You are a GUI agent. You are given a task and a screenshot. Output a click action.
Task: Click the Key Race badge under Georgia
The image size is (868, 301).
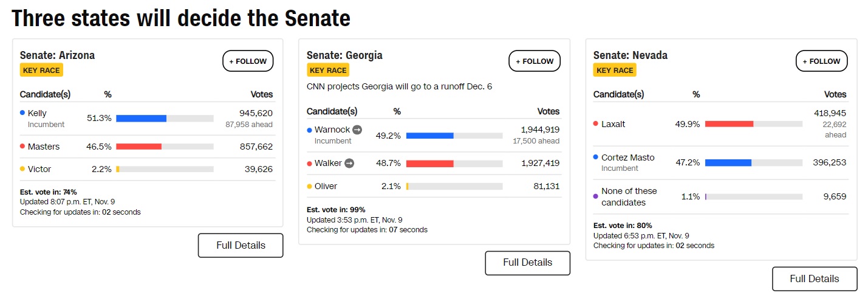point(328,71)
